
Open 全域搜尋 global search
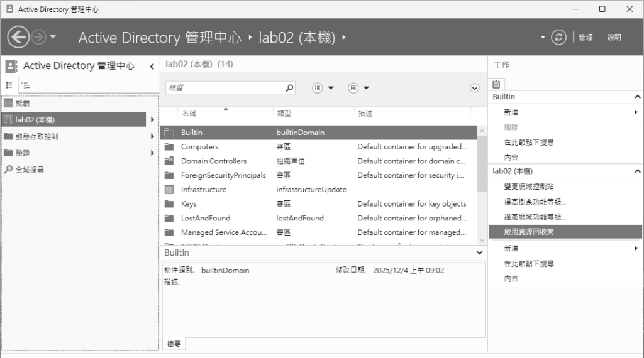coord(30,170)
